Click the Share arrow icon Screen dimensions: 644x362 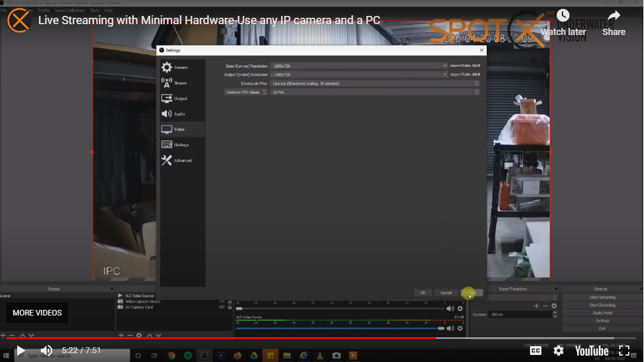(614, 16)
